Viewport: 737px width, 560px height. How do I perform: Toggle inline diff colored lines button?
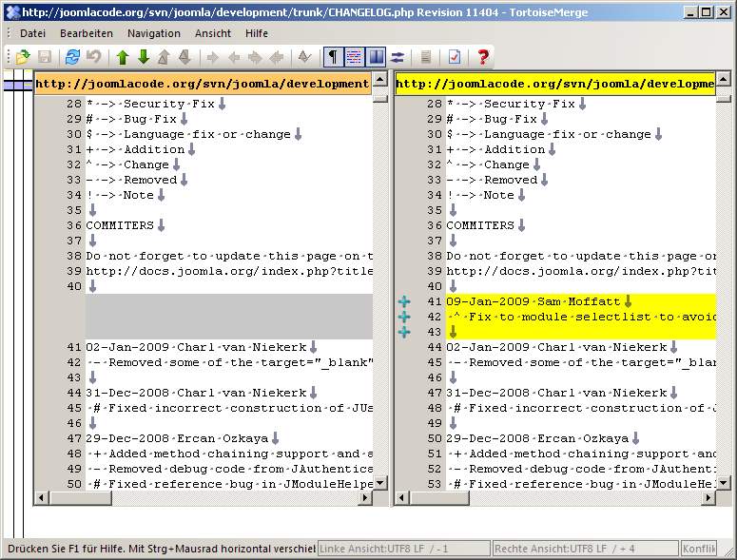(x=355, y=57)
